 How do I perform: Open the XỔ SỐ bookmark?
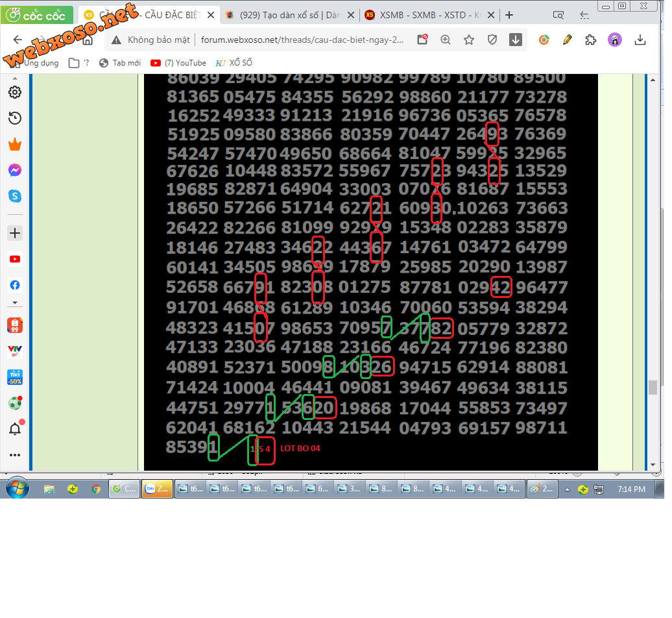click(x=234, y=63)
